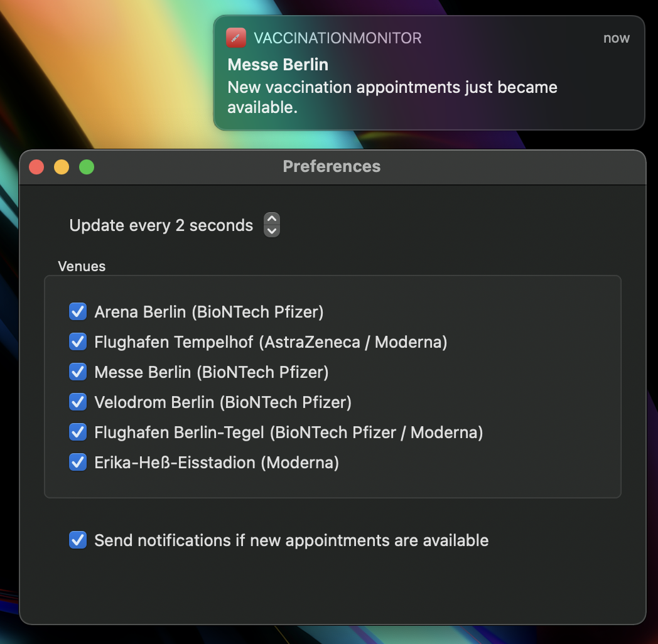Viewport: 658px width, 644px height.
Task: Click the 'now' timestamp in notification
Action: tap(617, 38)
